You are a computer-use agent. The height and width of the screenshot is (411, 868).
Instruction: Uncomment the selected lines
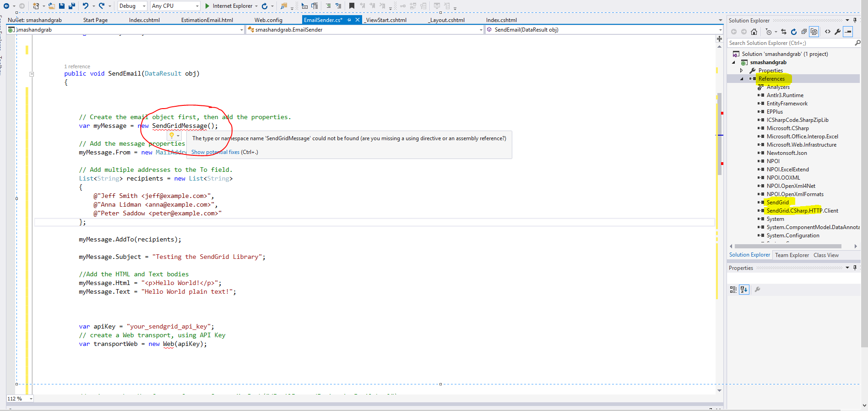338,6
